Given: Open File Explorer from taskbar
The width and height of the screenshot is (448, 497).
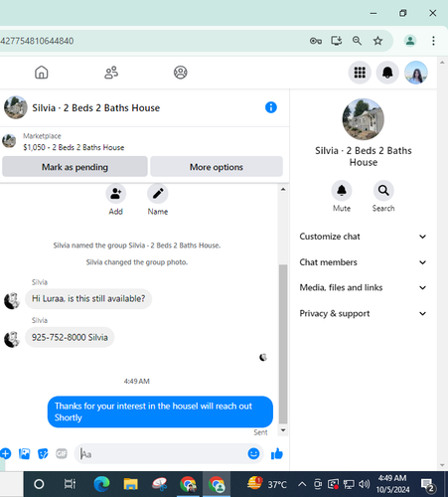Looking at the screenshot, I should tap(131, 484).
